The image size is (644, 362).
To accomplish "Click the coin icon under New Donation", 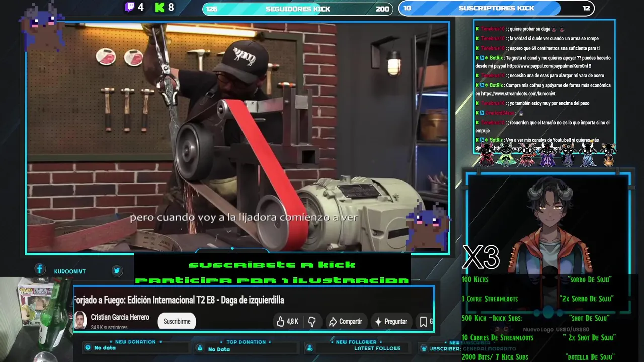I will (x=88, y=347).
